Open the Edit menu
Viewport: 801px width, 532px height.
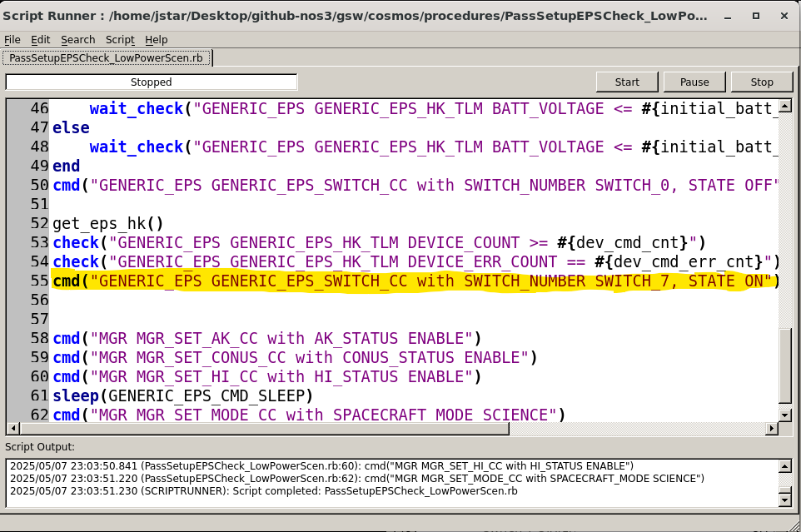tap(40, 39)
